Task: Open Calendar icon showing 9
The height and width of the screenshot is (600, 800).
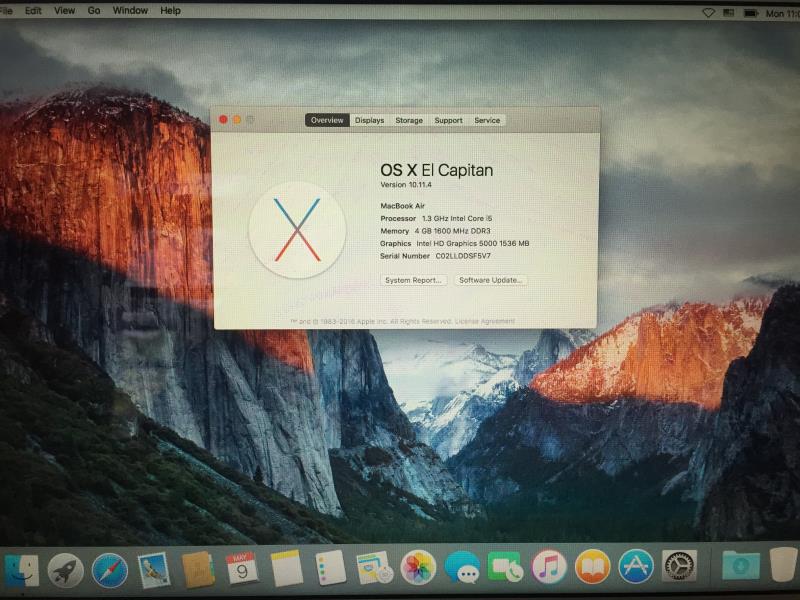Action: (242, 569)
